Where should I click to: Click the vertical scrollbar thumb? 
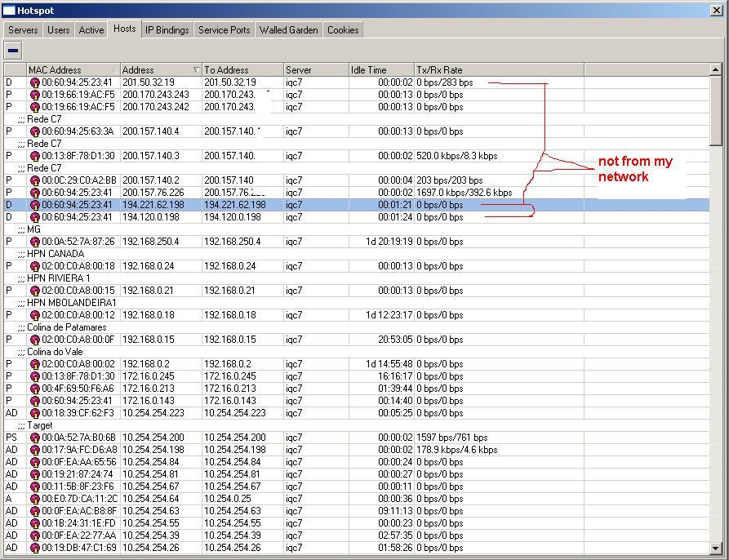[x=715, y=110]
